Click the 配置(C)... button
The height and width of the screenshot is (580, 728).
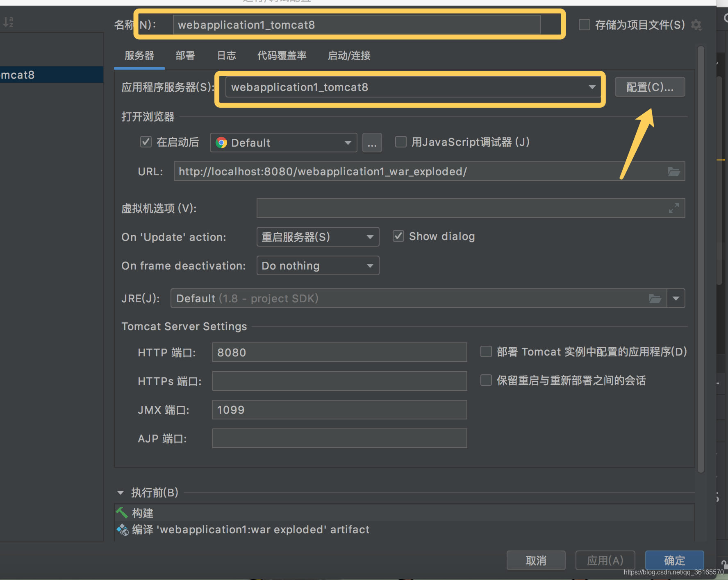[650, 87]
